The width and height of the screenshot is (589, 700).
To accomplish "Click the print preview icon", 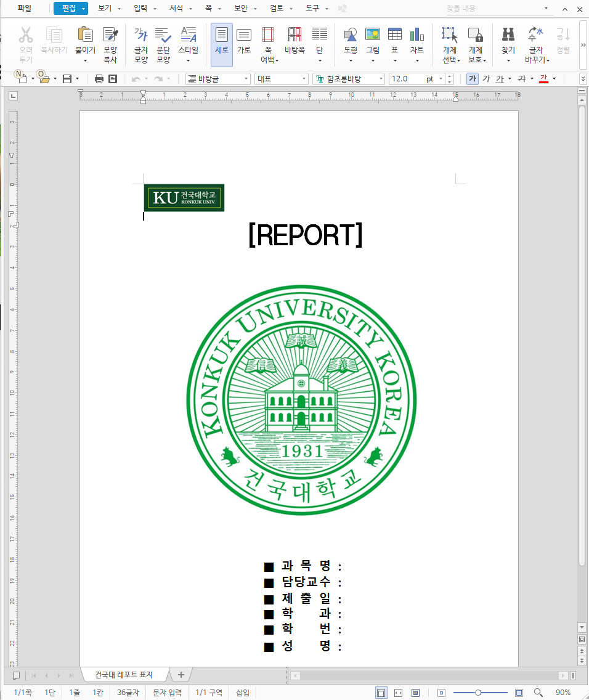I will [113, 79].
